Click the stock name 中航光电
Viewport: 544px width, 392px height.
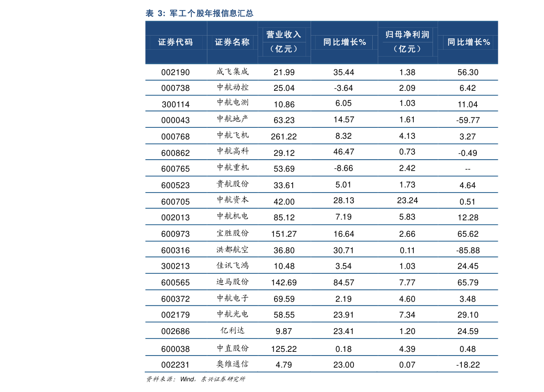(x=232, y=314)
